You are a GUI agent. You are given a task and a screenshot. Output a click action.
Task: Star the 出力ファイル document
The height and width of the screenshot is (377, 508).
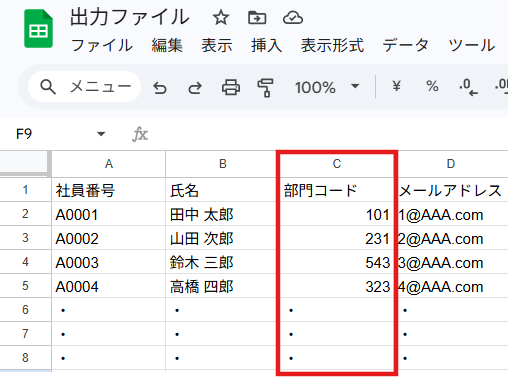pos(221,17)
